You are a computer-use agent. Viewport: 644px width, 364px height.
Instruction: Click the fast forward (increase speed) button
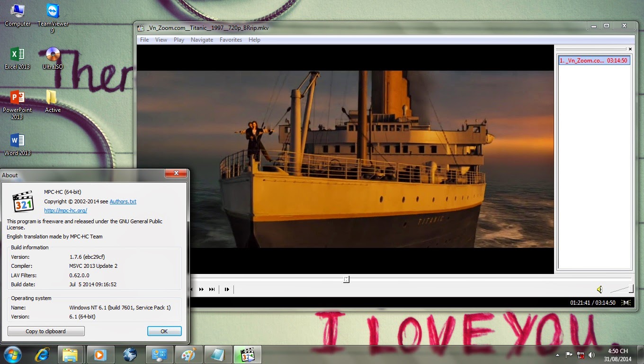pos(201,289)
